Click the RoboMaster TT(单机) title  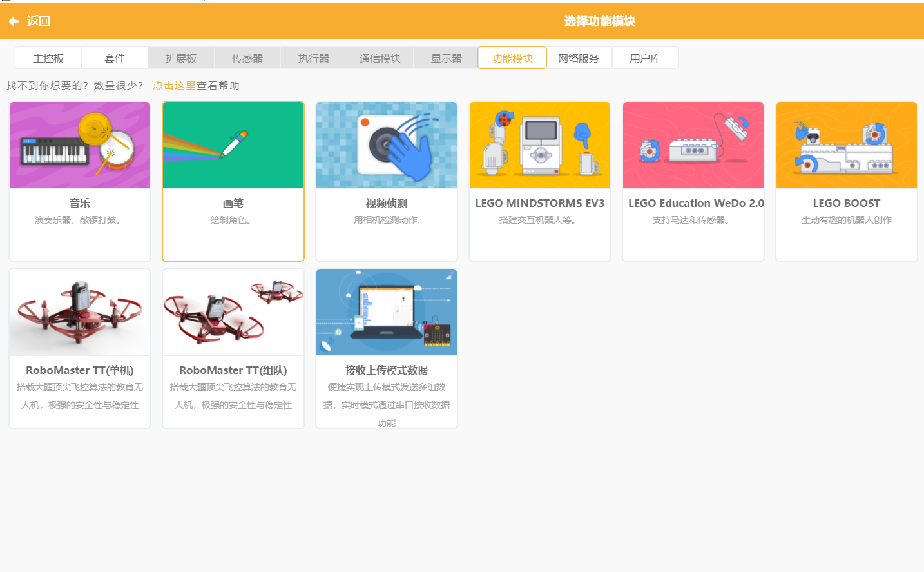point(80,370)
